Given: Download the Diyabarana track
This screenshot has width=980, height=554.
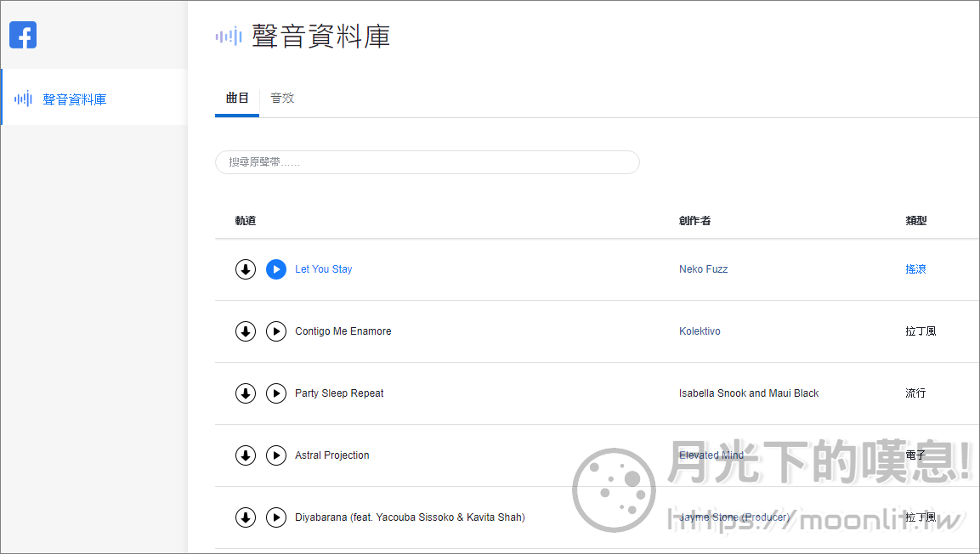Looking at the screenshot, I should tap(246, 517).
